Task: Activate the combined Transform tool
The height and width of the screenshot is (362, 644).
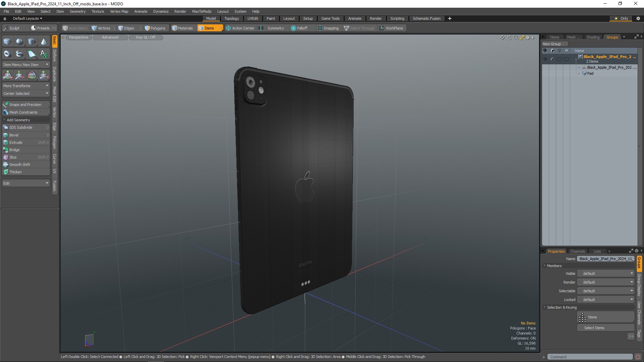Action: [x=7, y=75]
